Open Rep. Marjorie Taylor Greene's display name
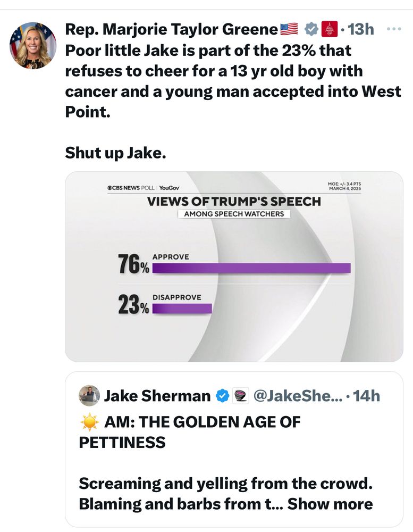 pos(172,30)
